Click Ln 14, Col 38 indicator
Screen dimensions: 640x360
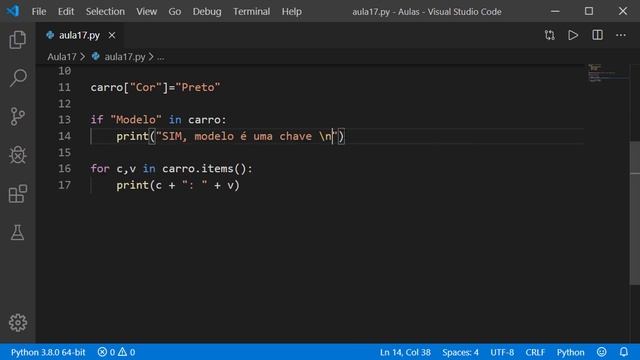click(405, 352)
